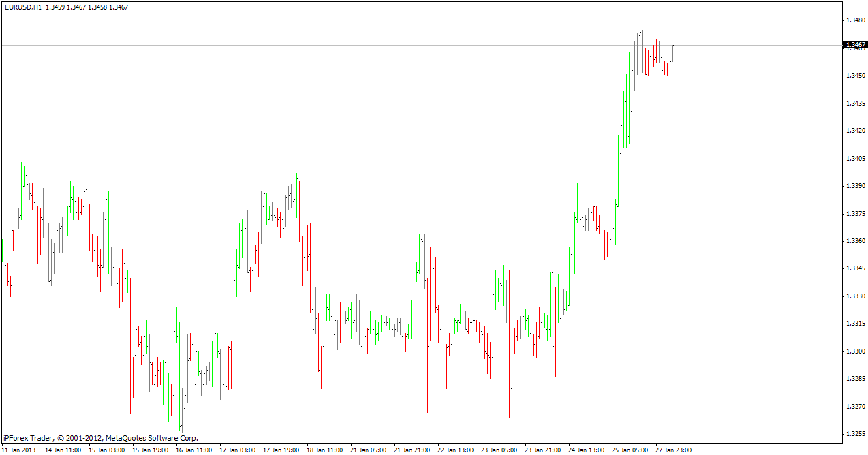
Task: Click the 22 Jan 13:00 time label
Action: pyautogui.click(x=455, y=450)
